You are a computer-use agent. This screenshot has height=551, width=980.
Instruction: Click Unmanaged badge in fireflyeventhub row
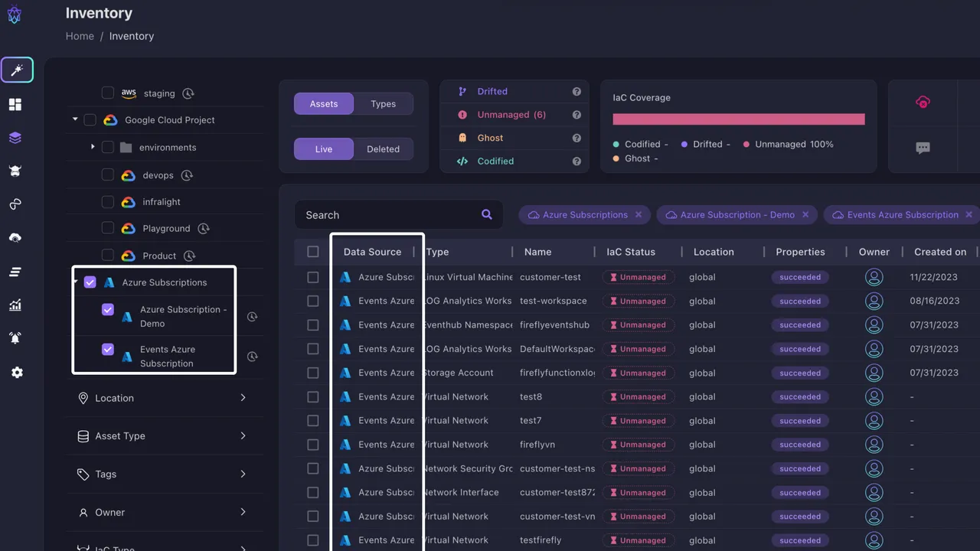click(x=638, y=325)
